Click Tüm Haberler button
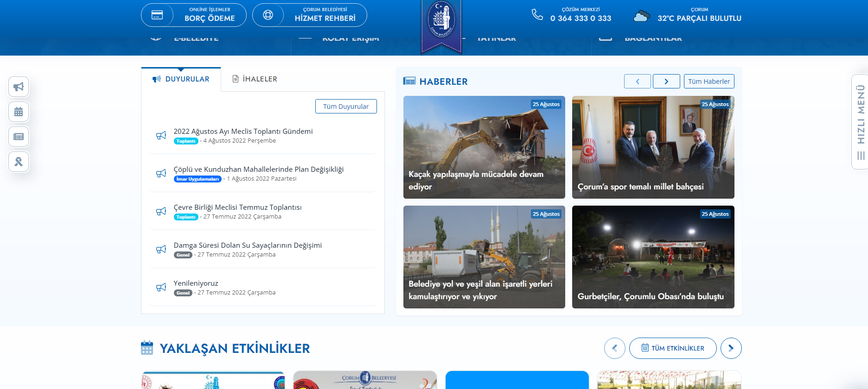Image resolution: width=868 pixels, height=389 pixels. pos(709,82)
